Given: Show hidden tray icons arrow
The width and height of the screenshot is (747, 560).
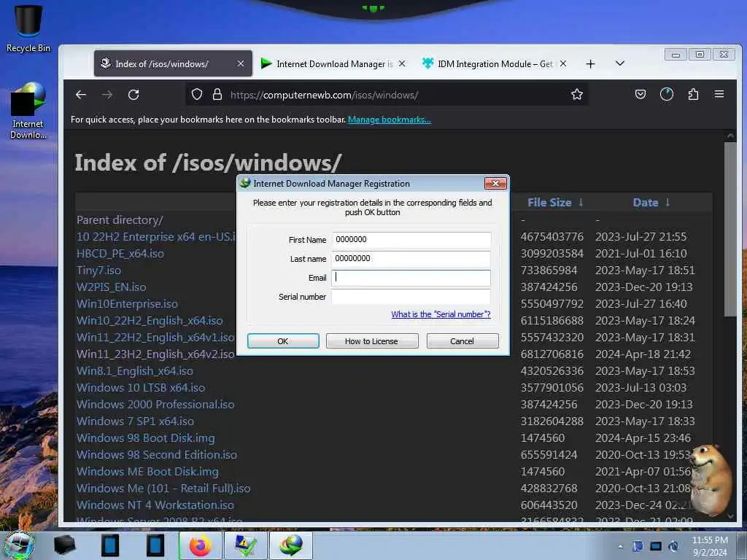Looking at the screenshot, I should 620,546.
